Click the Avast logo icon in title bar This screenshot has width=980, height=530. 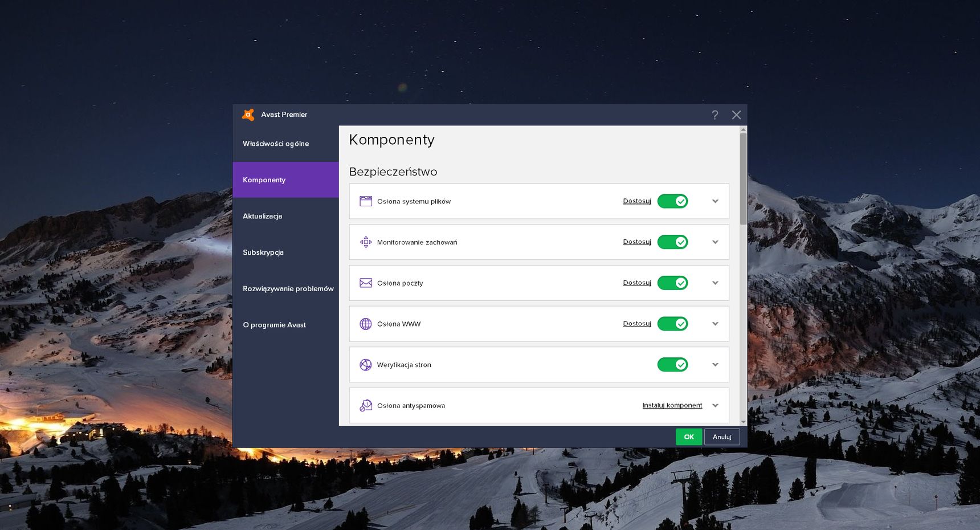(248, 115)
